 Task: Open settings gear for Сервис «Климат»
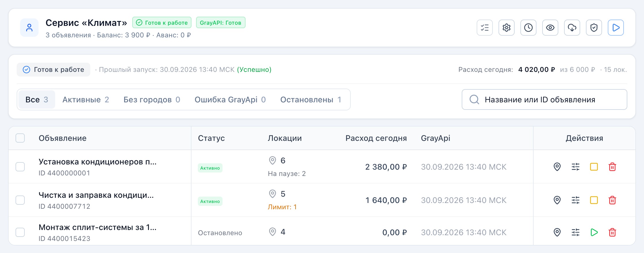coord(507,28)
